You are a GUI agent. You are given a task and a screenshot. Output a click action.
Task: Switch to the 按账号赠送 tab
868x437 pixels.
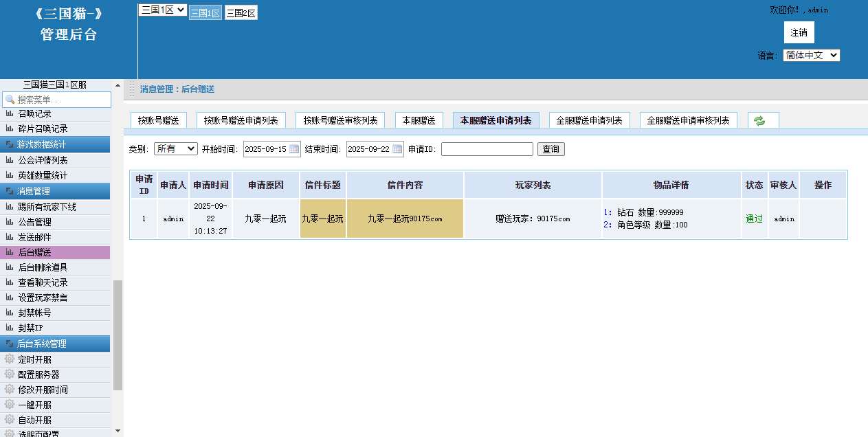tap(158, 120)
